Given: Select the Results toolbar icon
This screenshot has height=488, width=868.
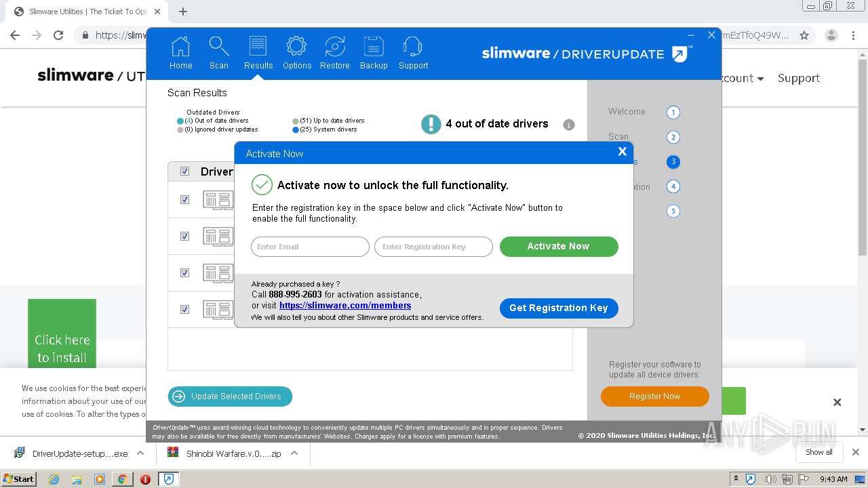Looking at the screenshot, I should pos(258,54).
